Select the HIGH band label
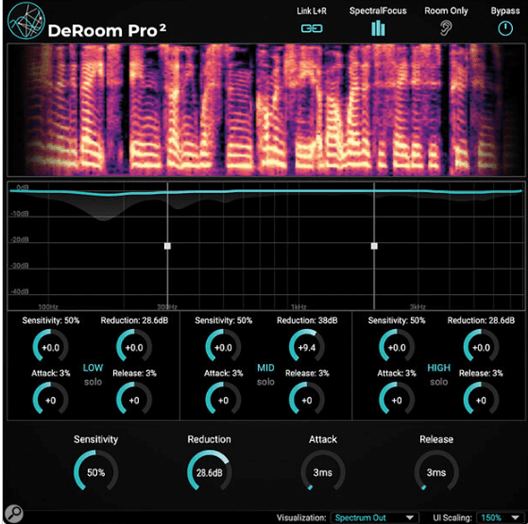The height and width of the screenshot is (524, 528). [439, 368]
